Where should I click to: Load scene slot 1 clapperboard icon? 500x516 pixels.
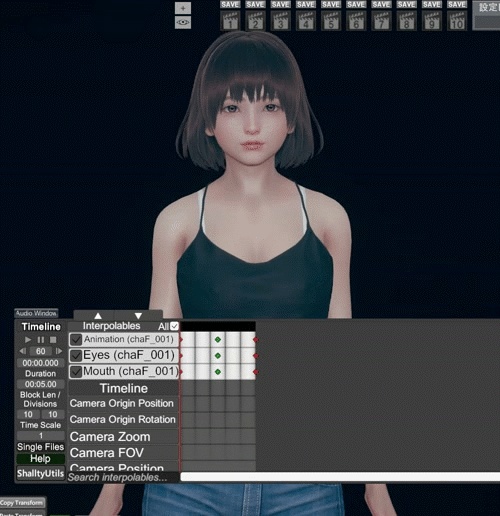coord(230,21)
